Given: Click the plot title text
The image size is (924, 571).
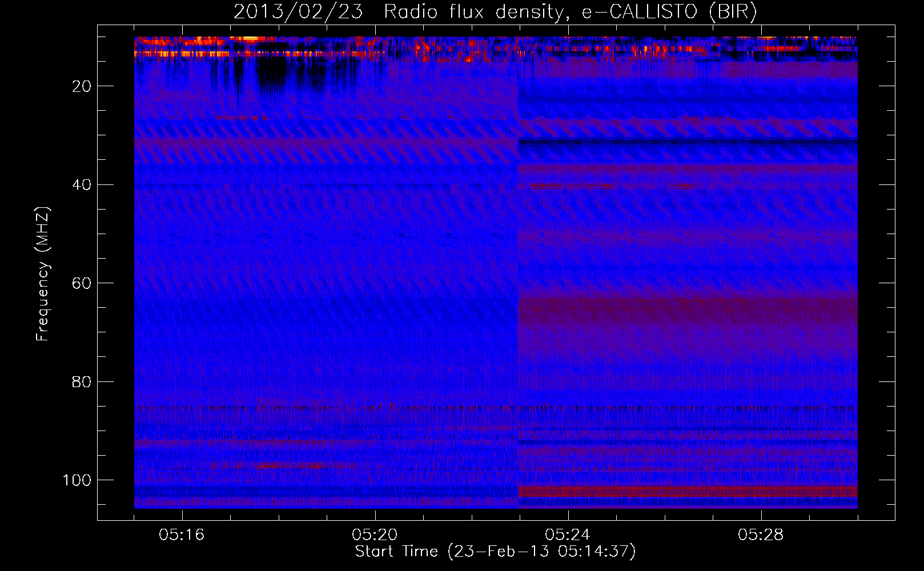Looking at the screenshot, I should (x=495, y=11).
